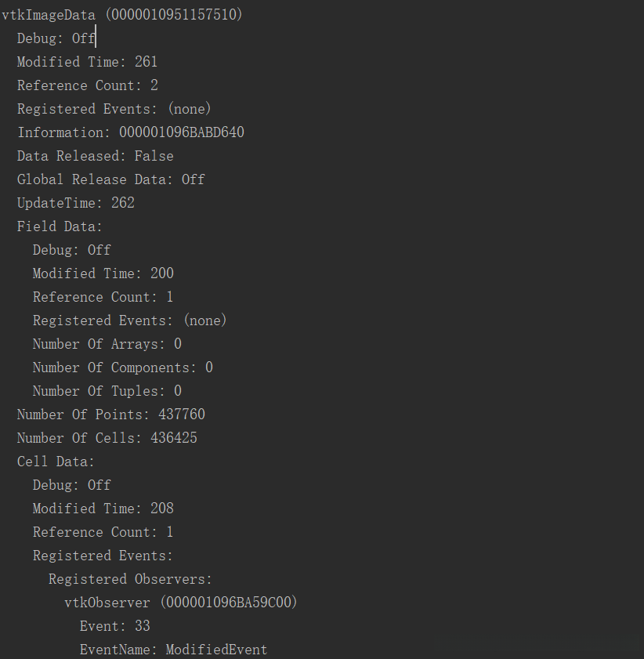The width and height of the screenshot is (644, 659).
Task: Click the 'Global Release Data: Off' line
Action: click(x=110, y=179)
